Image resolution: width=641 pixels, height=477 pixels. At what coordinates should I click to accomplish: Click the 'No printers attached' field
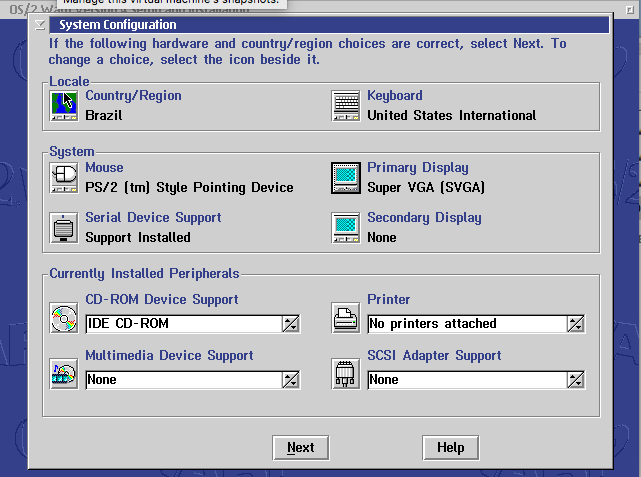click(465, 323)
